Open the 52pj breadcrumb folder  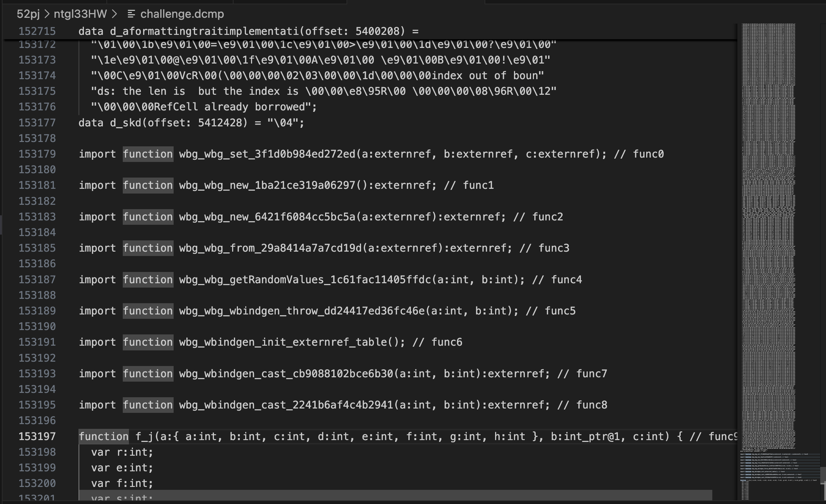pyautogui.click(x=28, y=14)
